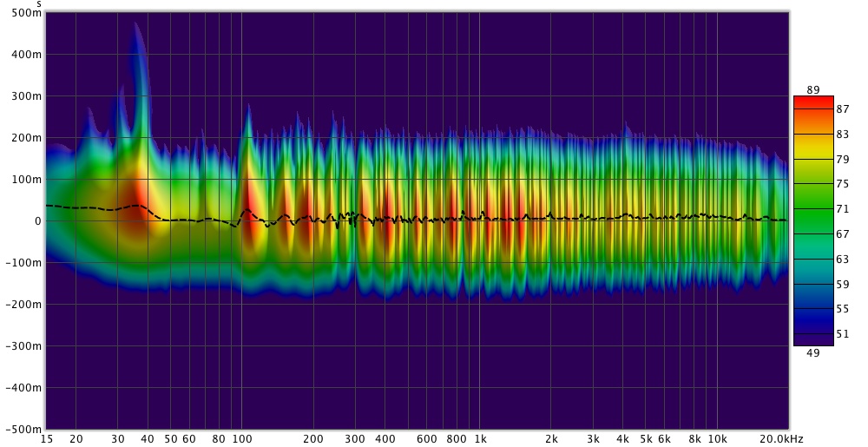Click the 20 Hz frequency axis label
This screenshot has height=447, width=868.
click(x=76, y=439)
